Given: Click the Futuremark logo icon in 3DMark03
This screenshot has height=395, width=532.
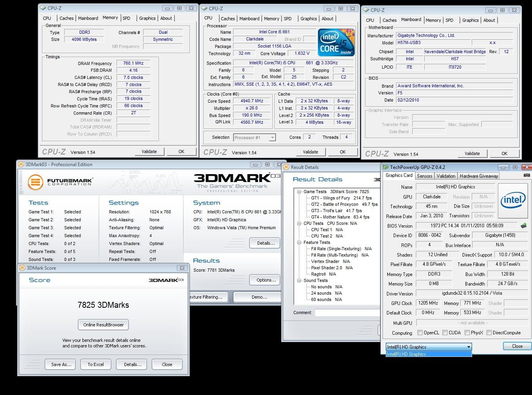Looking at the screenshot, I should point(35,182).
